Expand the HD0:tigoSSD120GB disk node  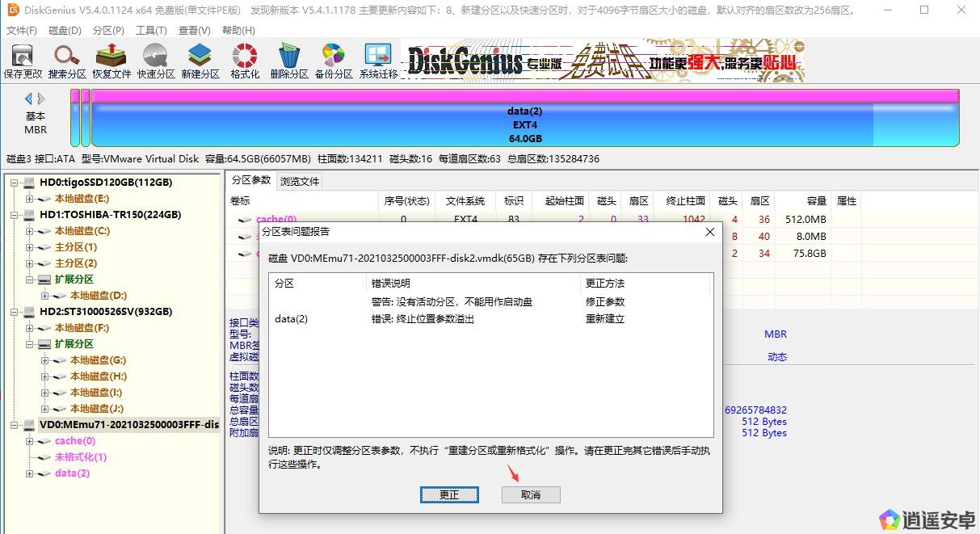click(15, 183)
